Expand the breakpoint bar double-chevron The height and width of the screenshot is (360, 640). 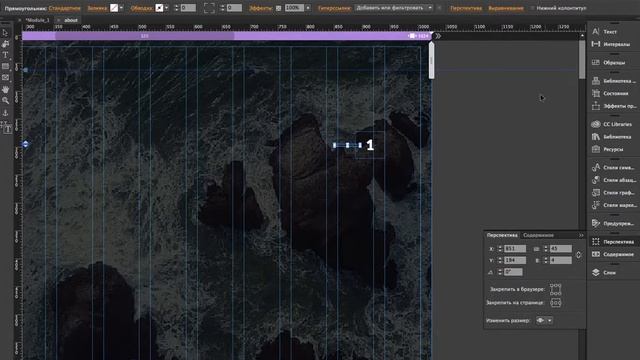[x=438, y=36]
